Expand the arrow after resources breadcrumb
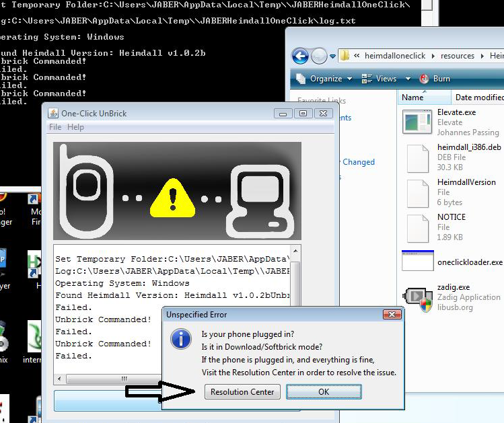Screen dimensions: 504x423 [482, 56]
